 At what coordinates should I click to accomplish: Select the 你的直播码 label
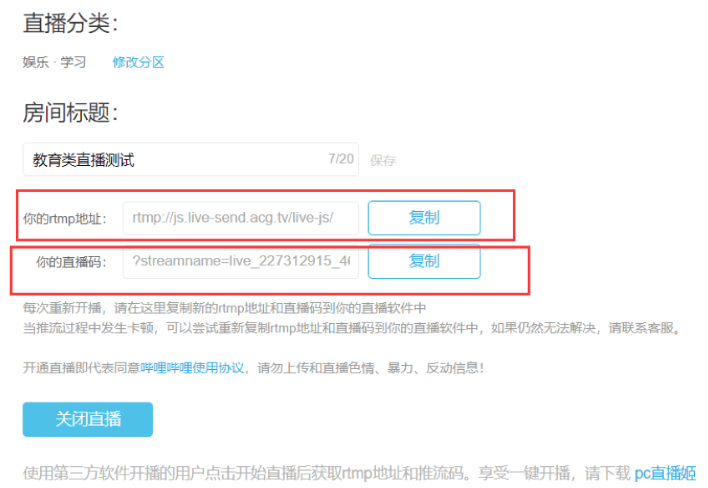71,262
